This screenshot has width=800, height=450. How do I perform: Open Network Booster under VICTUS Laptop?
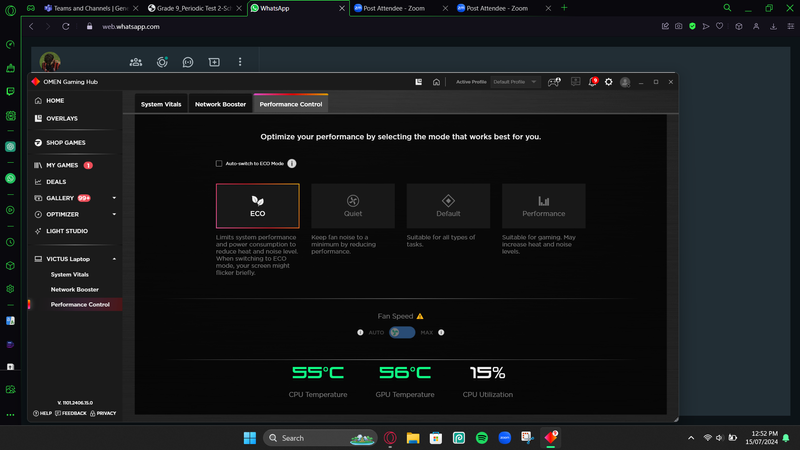tap(75, 289)
